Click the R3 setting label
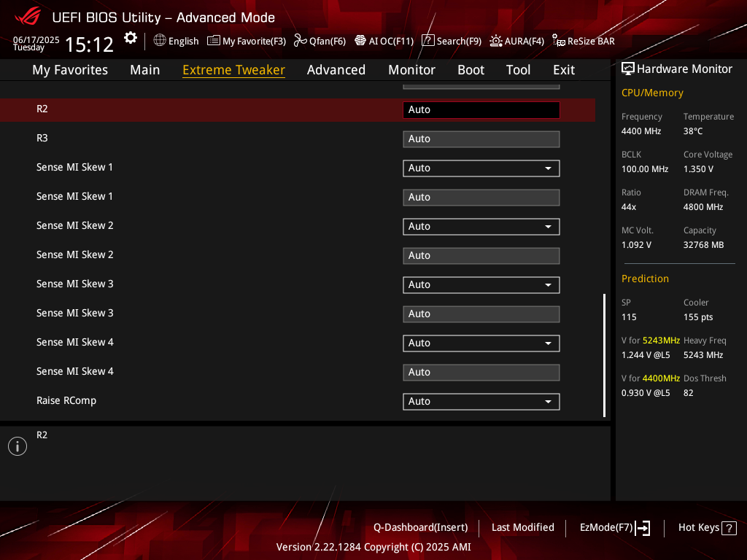The height and width of the screenshot is (560, 747). point(42,138)
